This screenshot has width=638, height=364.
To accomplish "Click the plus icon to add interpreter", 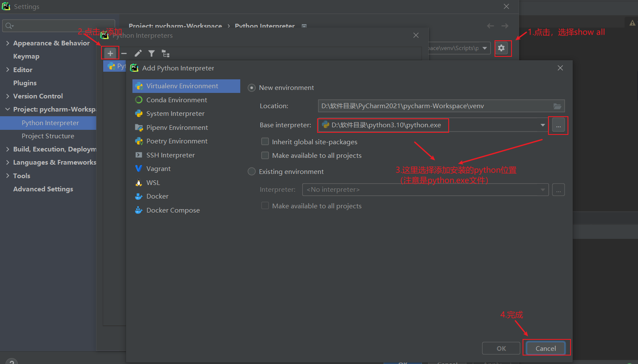I will 110,53.
